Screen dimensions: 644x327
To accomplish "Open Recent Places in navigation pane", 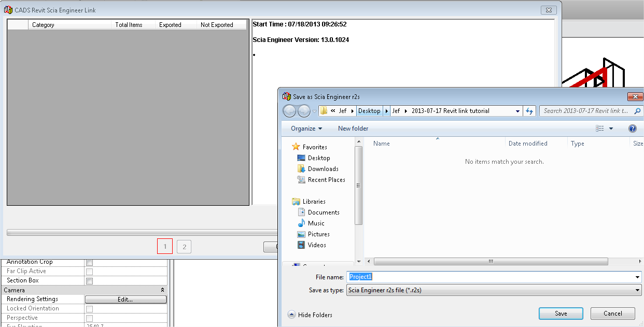I will [x=326, y=180].
